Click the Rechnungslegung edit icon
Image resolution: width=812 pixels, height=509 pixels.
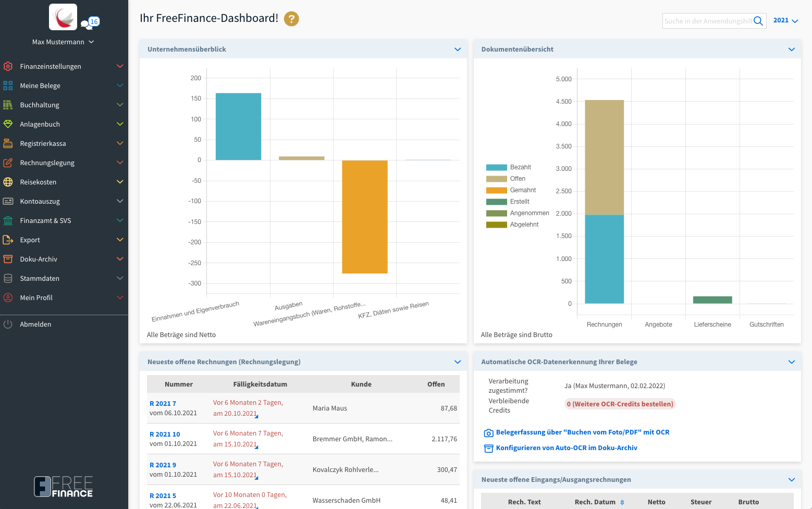click(8, 163)
